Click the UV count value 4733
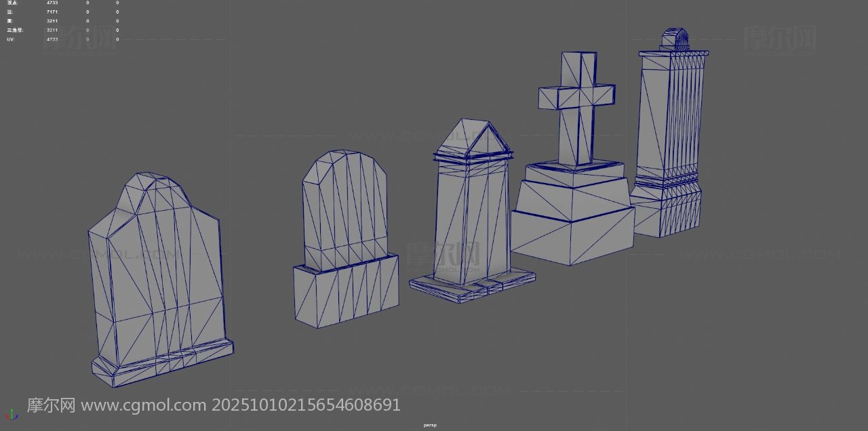The height and width of the screenshot is (431, 868). 52,39
